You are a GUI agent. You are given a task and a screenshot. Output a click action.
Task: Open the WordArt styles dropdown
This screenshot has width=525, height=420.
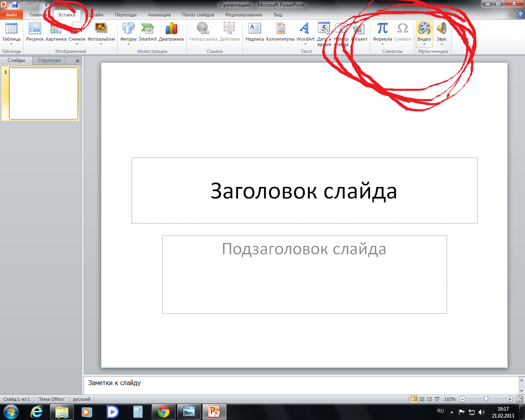[x=306, y=44]
